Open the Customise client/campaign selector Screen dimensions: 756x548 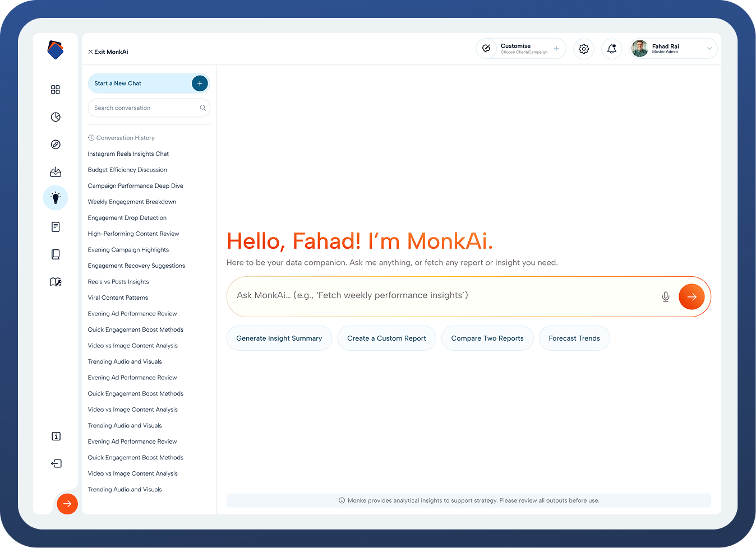point(521,49)
